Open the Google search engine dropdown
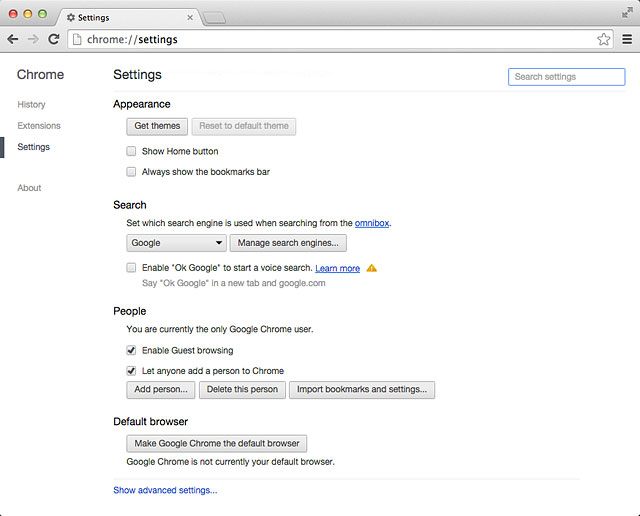Viewport: 640px width, 516px height. pyautogui.click(x=176, y=243)
